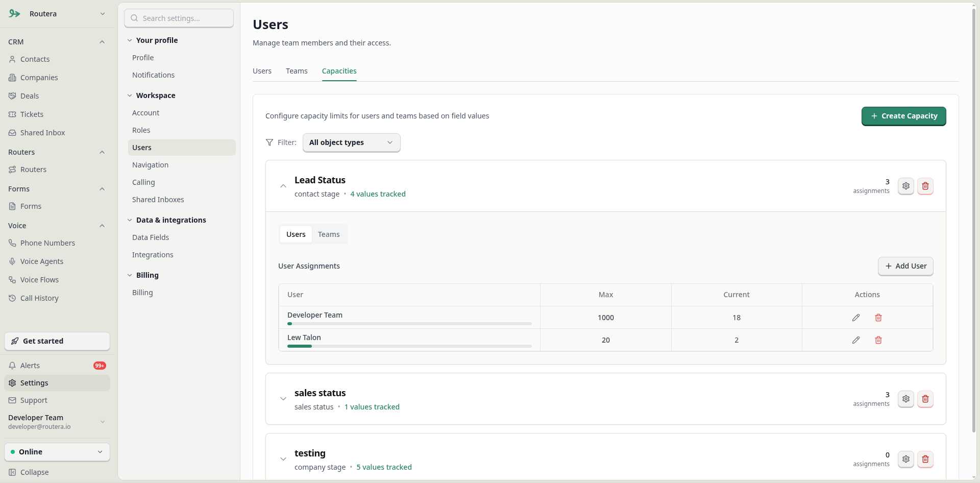Click Lew Talon capacity progress bar

pyautogui.click(x=409, y=346)
